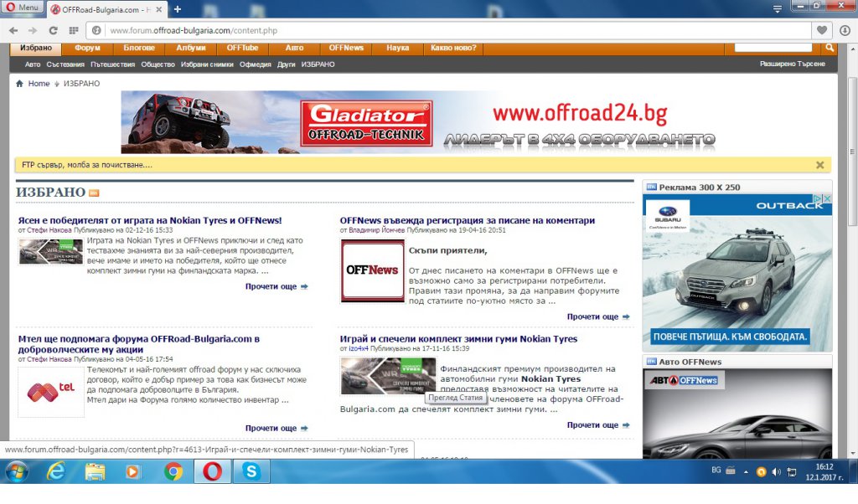
Task: Open the Авто navigation tab
Action: coord(294,48)
